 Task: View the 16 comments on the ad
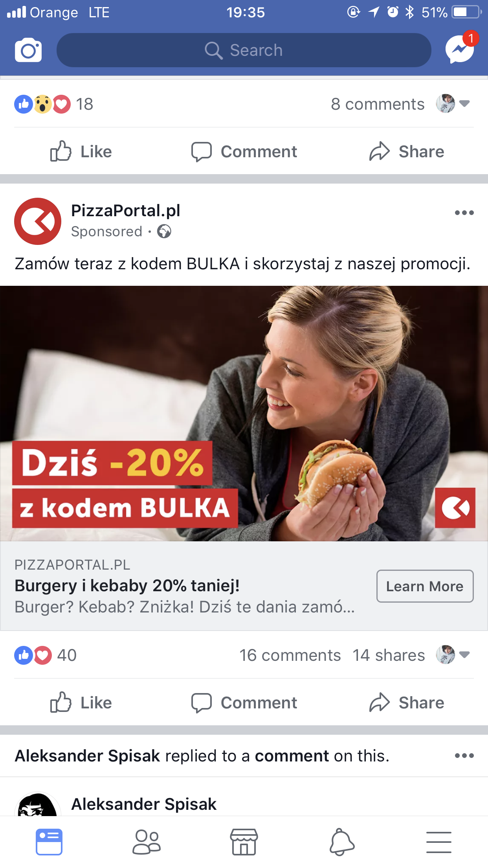pyautogui.click(x=290, y=655)
